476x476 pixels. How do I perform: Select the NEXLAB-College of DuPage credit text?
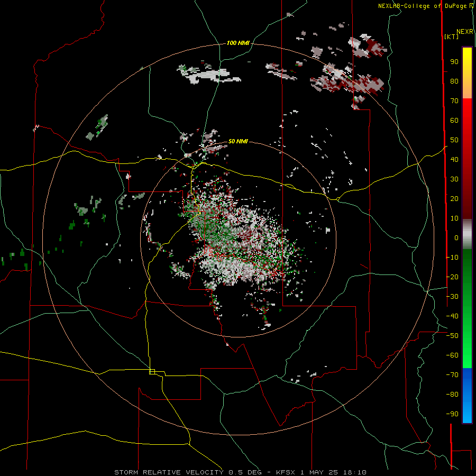coord(422,6)
